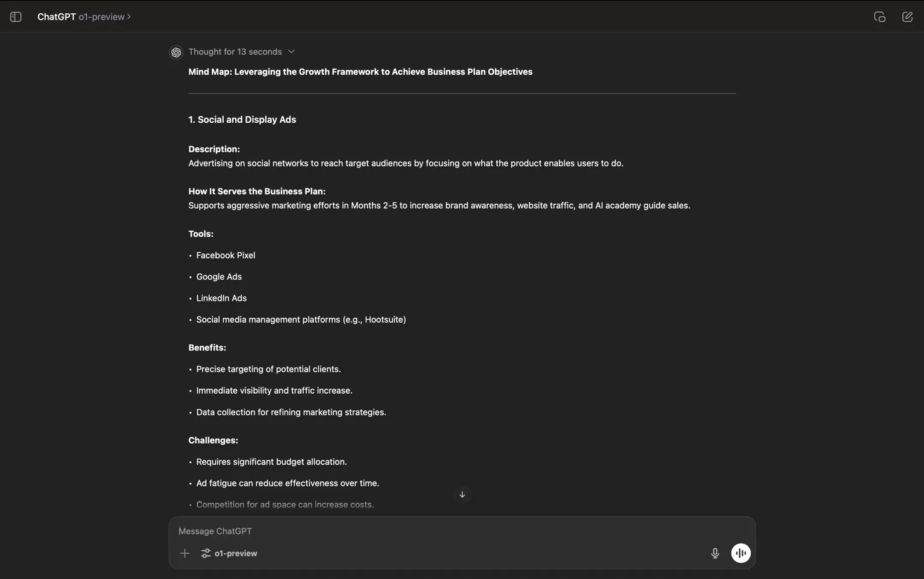Click the ChatGPT logo avatar beside the response
This screenshot has height=579, width=924.
click(176, 52)
